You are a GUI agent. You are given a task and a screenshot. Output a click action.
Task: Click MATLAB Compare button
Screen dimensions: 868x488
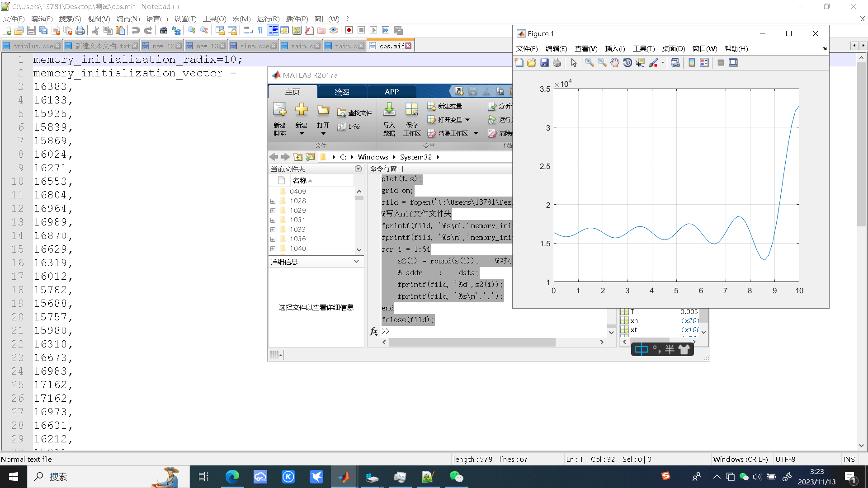pos(349,127)
